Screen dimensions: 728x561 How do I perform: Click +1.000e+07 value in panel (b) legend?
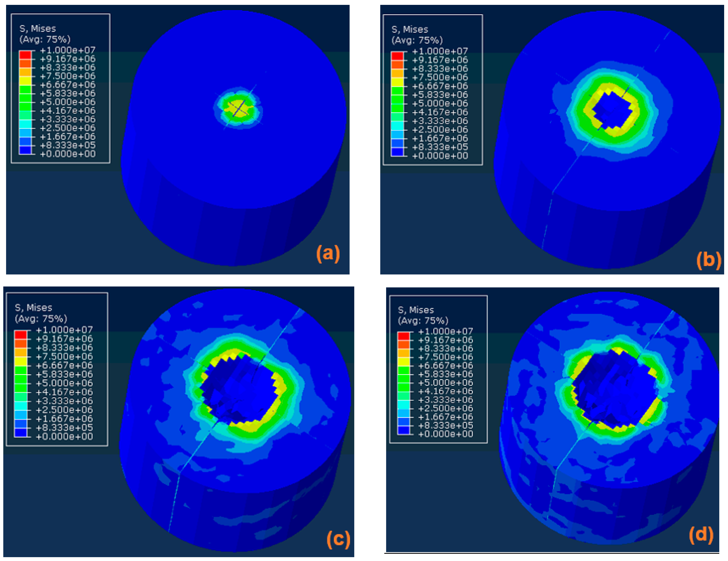pos(440,51)
